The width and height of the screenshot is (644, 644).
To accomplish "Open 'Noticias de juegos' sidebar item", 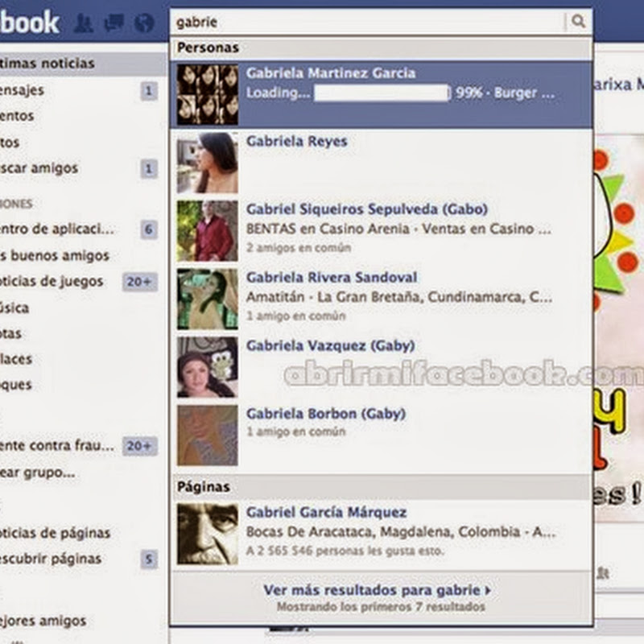I will coord(52,281).
